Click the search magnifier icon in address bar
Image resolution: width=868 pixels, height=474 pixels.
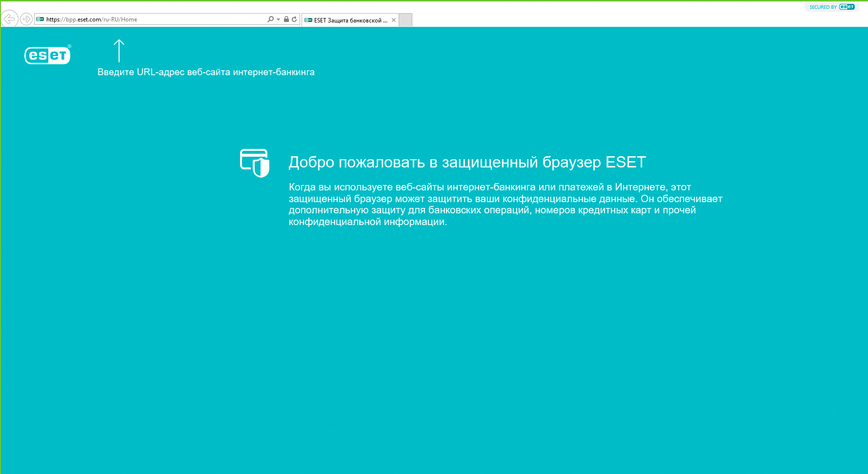[x=270, y=20]
